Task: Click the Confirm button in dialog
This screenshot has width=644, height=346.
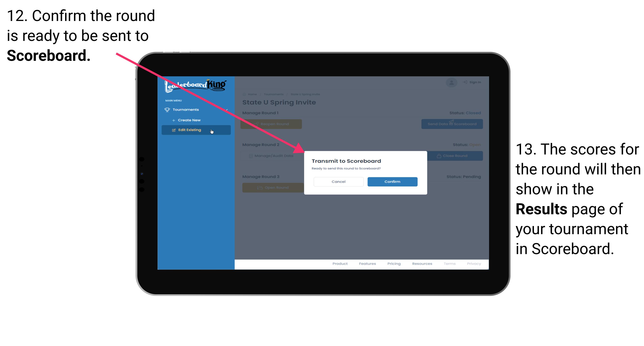Action: pyautogui.click(x=391, y=181)
